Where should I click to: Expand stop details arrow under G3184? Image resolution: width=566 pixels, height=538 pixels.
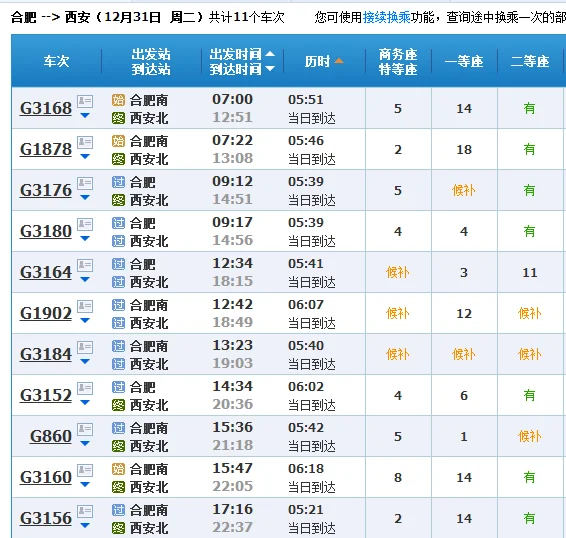[x=85, y=361]
